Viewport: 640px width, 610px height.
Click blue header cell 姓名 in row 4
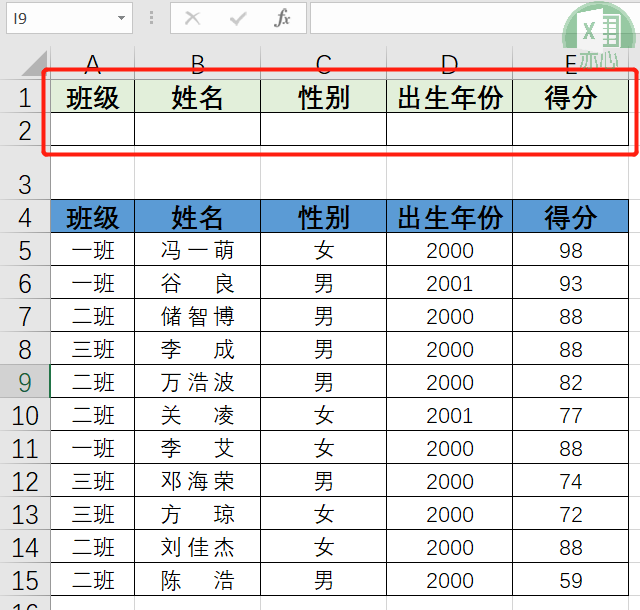[x=198, y=216]
